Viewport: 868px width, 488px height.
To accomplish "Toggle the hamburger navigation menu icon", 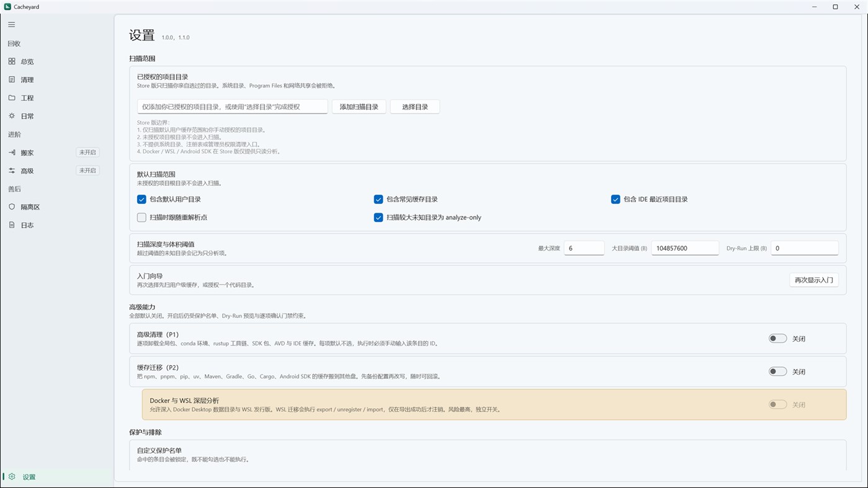I will coord(11,25).
